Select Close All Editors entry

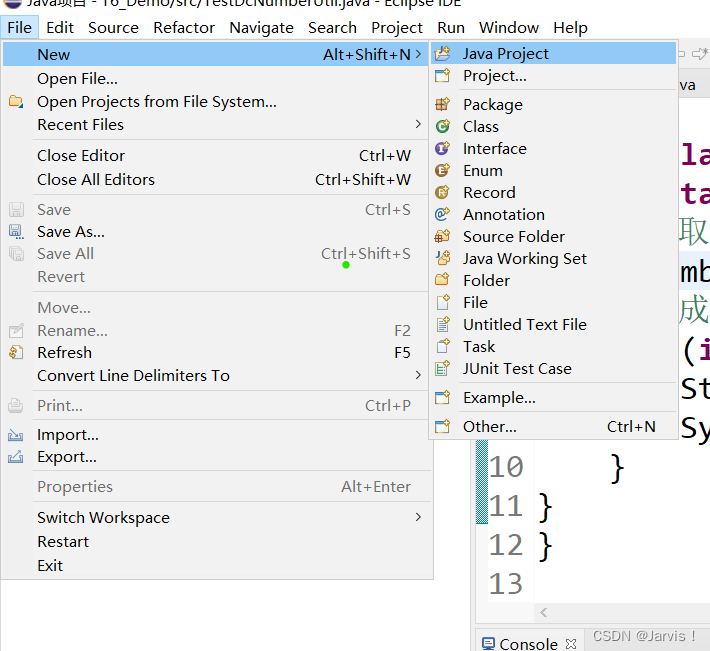pos(215,180)
